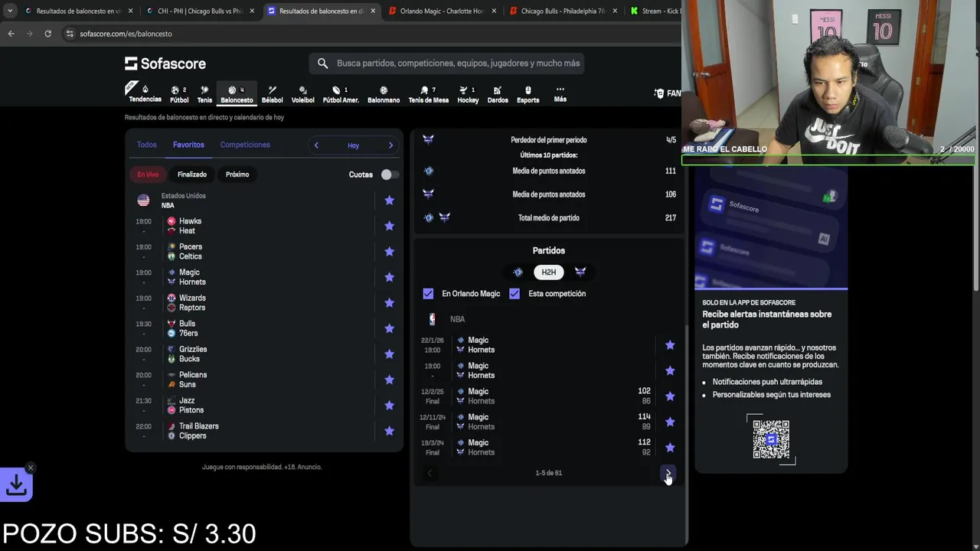Switch to Todos tab

tap(146, 145)
